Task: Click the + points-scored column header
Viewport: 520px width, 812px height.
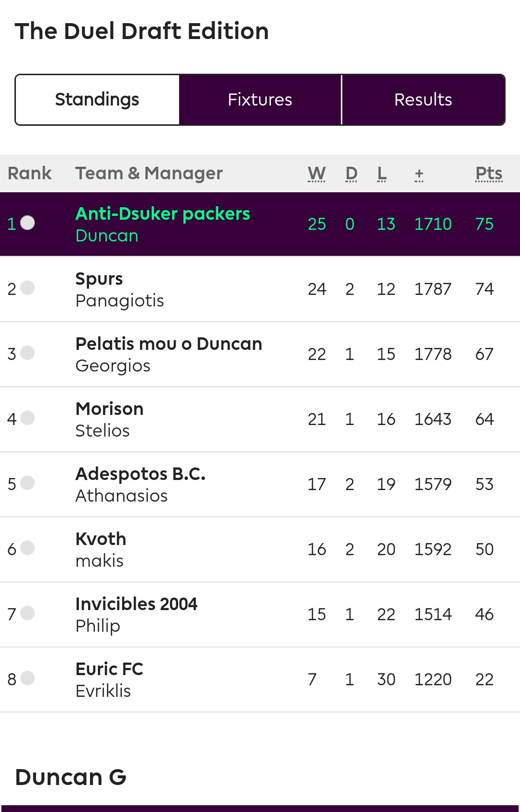Action: pyautogui.click(x=419, y=174)
